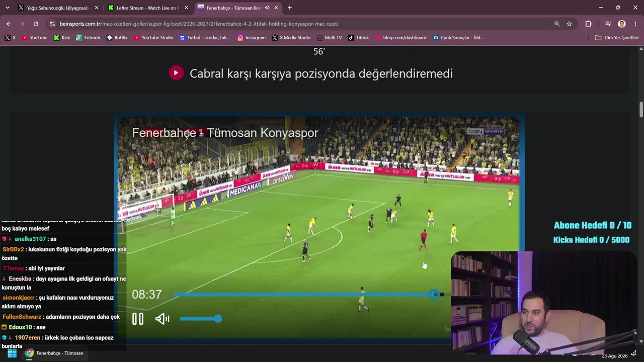644x362 pixels.
Task: Expand the tab search dropdown
Action: [x=8, y=8]
